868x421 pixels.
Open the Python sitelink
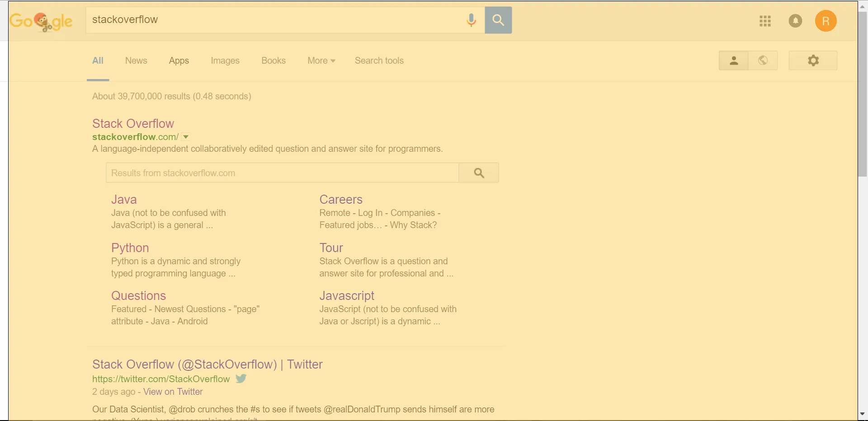pos(130,248)
